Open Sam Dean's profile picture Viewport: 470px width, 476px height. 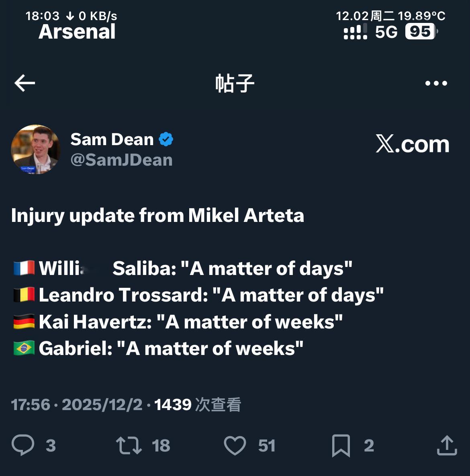[36, 149]
